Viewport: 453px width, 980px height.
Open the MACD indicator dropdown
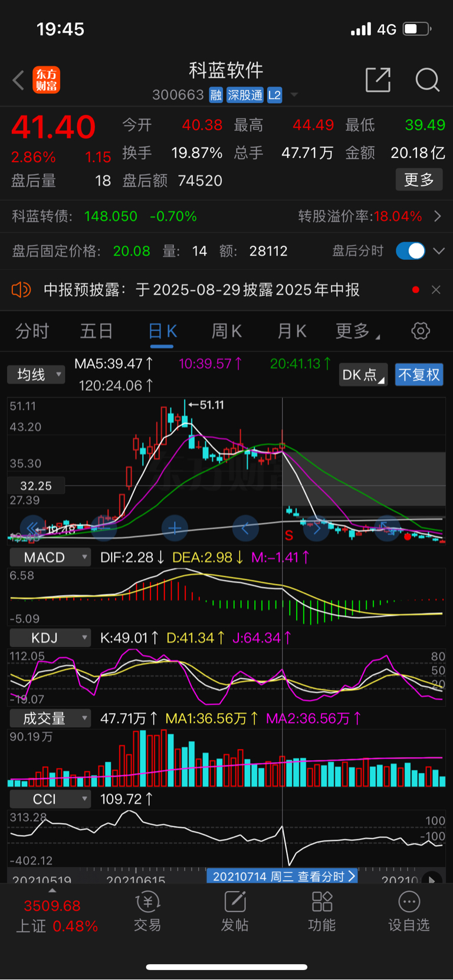click(50, 557)
